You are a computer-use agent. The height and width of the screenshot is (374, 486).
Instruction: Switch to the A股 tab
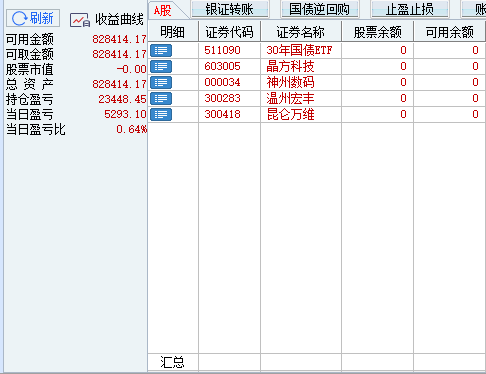pos(163,11)
